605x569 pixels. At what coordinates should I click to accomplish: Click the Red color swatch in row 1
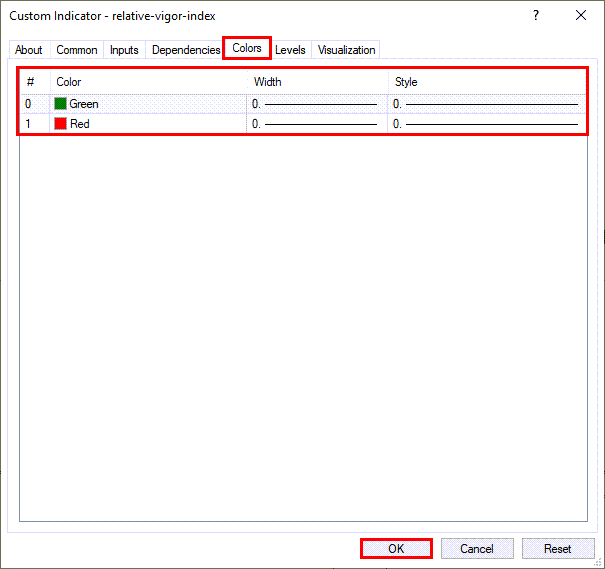61,124
